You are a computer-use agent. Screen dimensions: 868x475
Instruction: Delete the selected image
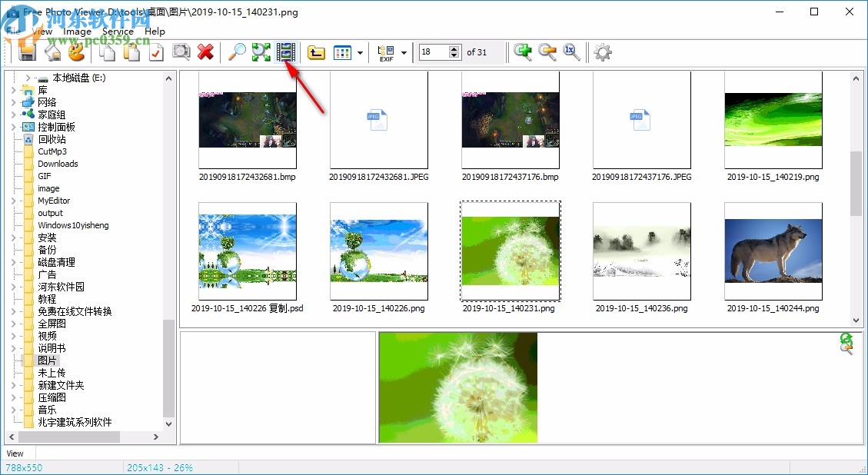point(205,51)
